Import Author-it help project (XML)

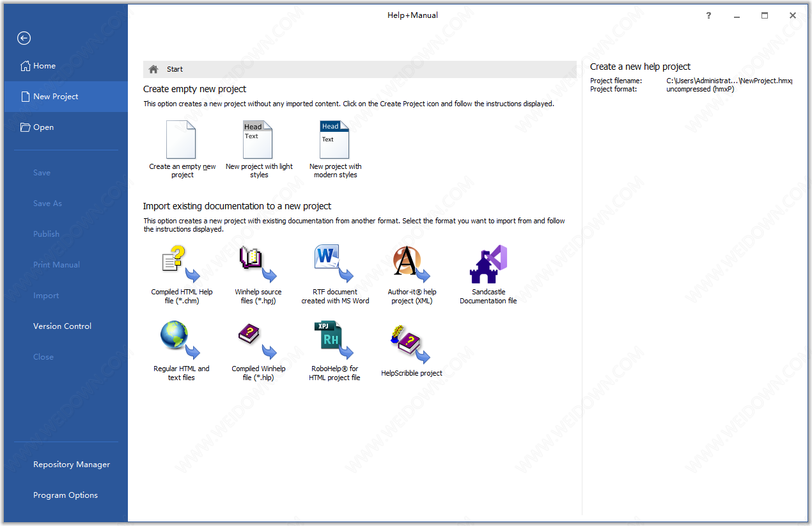coord(412,264)
